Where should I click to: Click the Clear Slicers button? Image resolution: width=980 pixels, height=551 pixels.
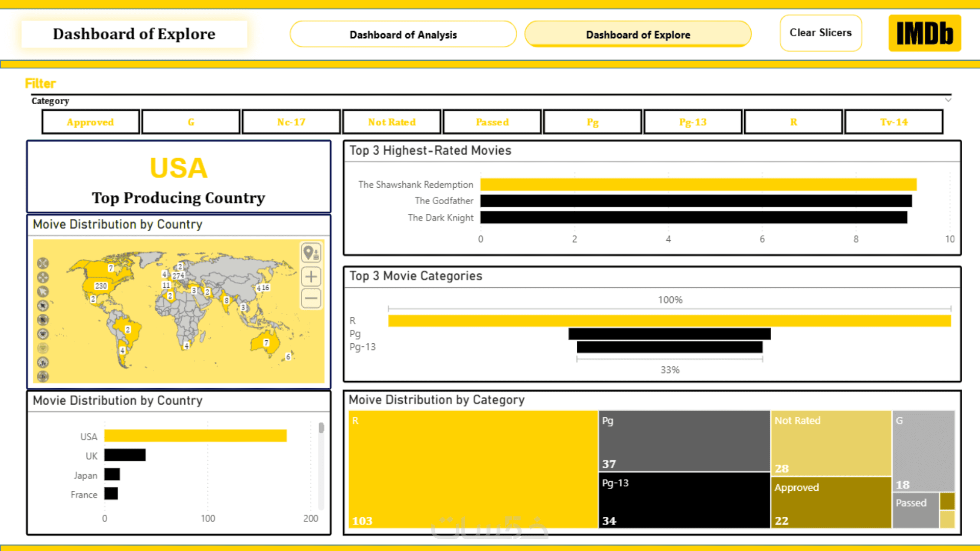pos(820,33)
